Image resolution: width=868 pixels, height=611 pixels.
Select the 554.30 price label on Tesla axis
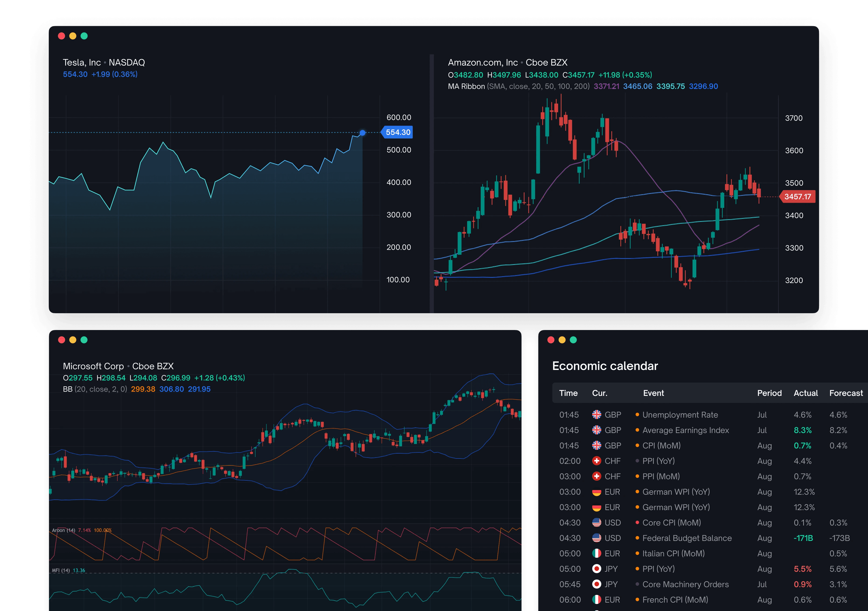pyautogui.click(x=398, y=132)
